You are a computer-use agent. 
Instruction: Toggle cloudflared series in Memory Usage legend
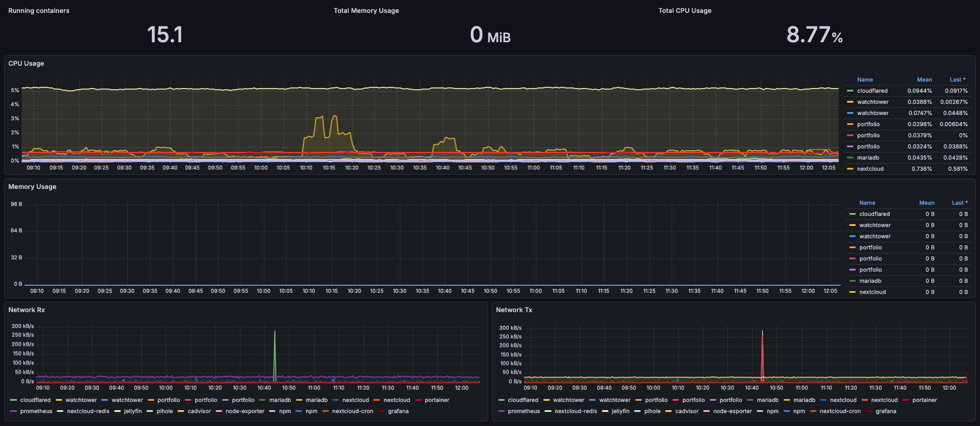(x=874, y=214)
